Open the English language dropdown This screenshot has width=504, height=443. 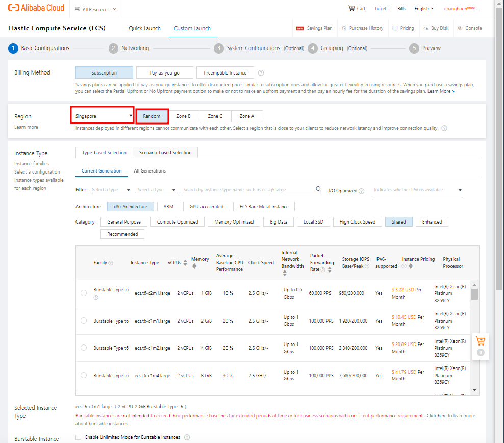[x=423, y=8]
